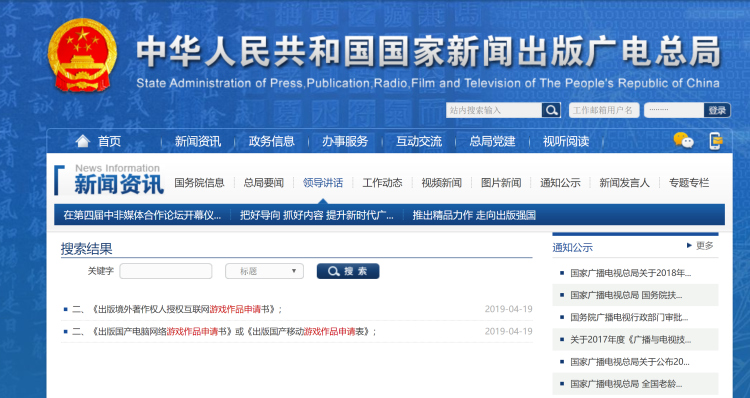Click the email password field
The image size is (750, 398).
pyautogui.click(x=673, y=110)
